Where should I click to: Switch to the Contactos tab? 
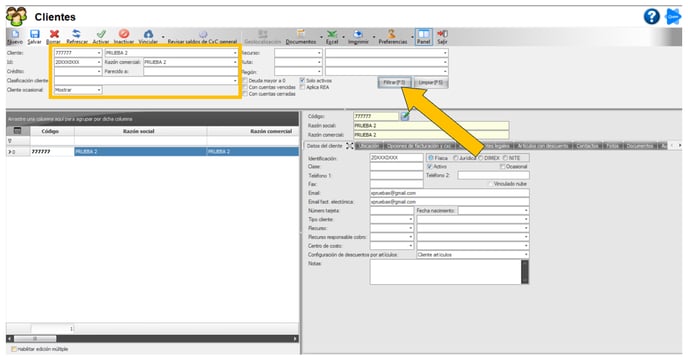click(x=587, y=146)
